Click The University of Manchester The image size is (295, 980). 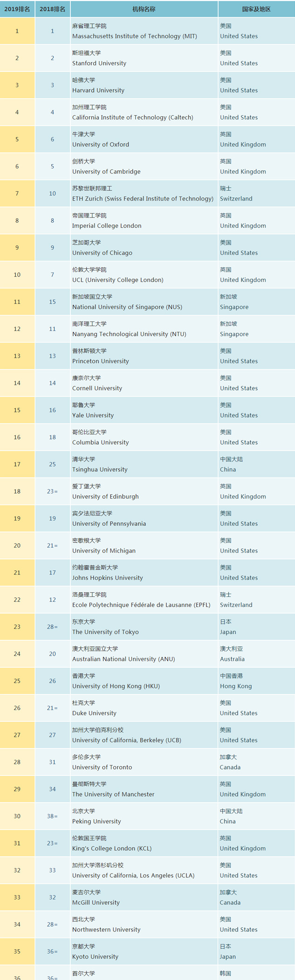[x=113, y=794]
